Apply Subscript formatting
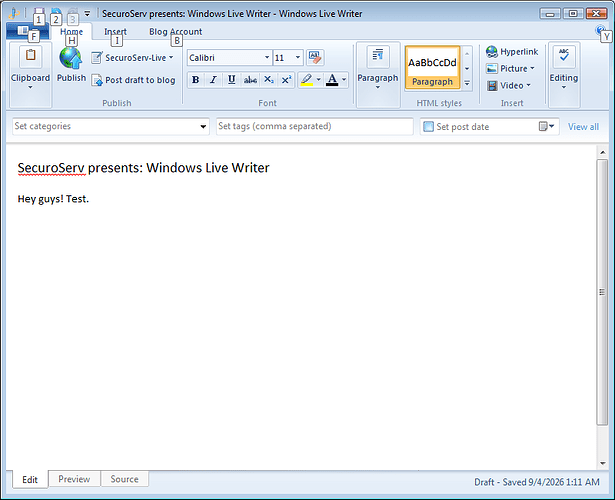 click(x=268, y=80)
